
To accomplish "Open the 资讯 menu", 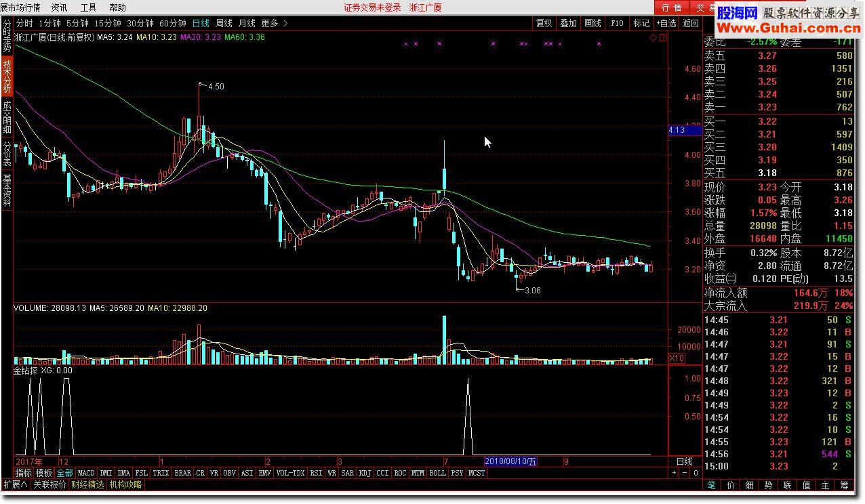I will point(60,7).
